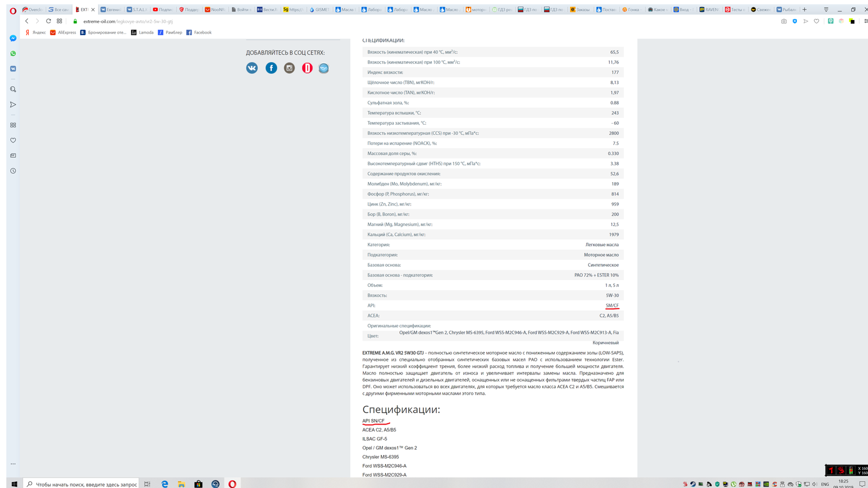Open Task View on the taskbar
Viewport: 868px width, 488px height.
[147, 484]
